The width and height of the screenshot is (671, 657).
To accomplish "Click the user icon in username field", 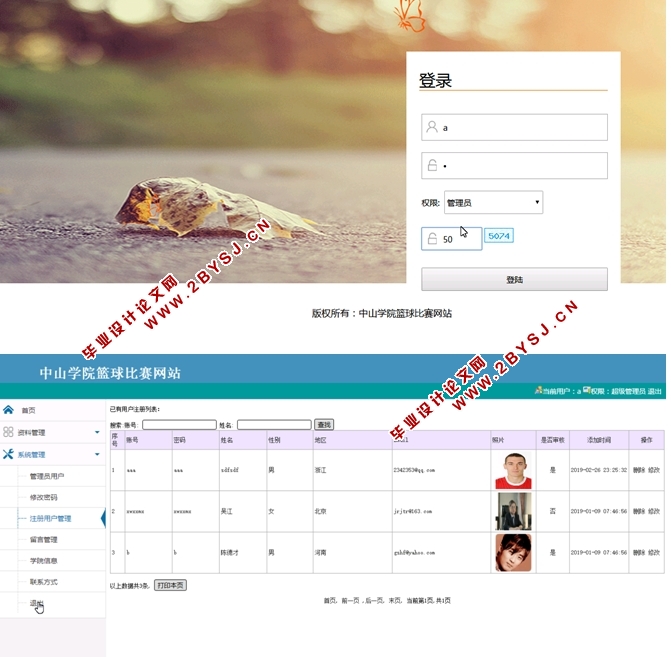I will pyautogui.click(x=432, y=127).
